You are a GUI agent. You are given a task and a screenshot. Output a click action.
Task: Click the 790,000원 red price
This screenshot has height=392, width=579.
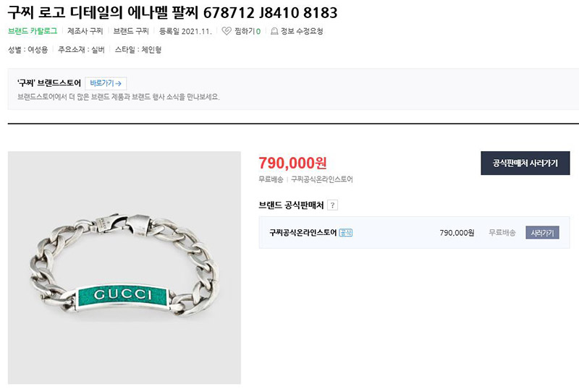tap(292, 163)
